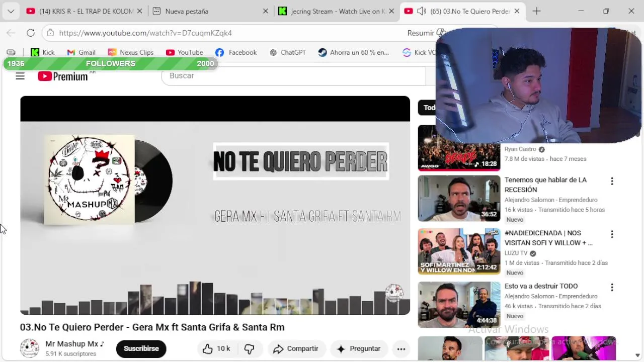Focus the YouTube URL address bar
The image size is (644, 362).
(x=145, y=33)
